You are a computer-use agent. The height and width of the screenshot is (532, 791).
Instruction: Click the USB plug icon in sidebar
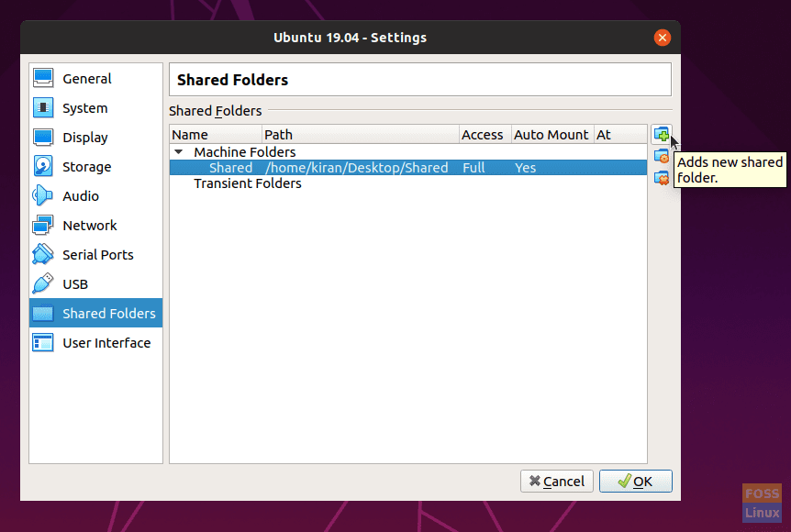pos(43,283)
